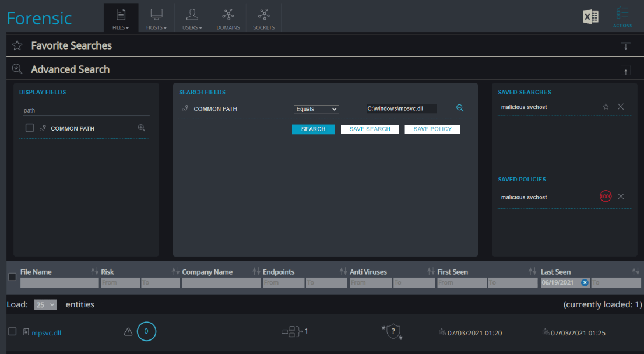Sort by Company Name column
Image resolution: width=644 pixels, height=354 pixels.
(x=256, y=271)
